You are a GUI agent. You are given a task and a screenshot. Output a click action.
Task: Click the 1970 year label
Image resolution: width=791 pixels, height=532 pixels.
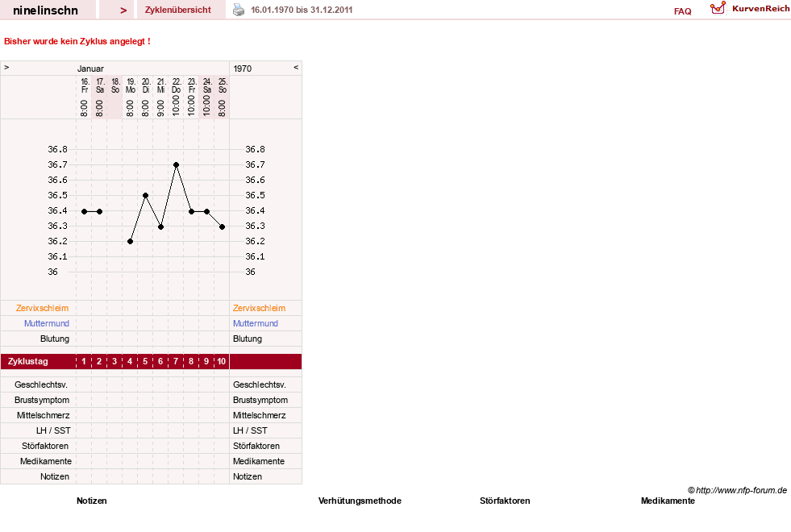[242, 69]
